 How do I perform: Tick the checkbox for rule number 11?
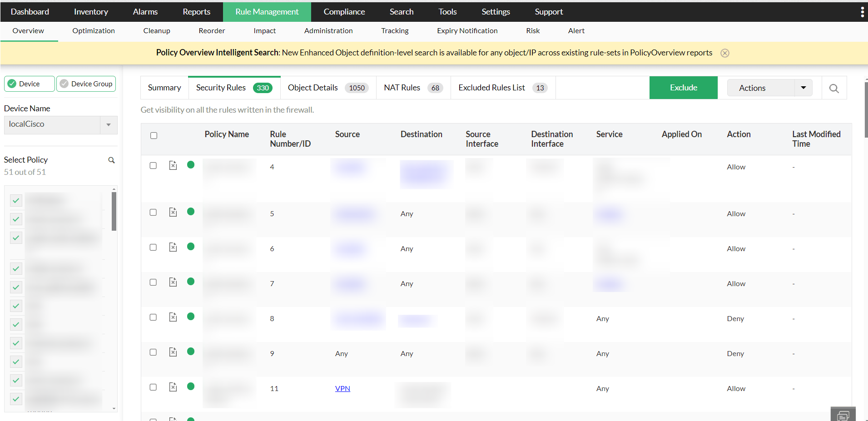pyautogui.click(x=154, y=387)
